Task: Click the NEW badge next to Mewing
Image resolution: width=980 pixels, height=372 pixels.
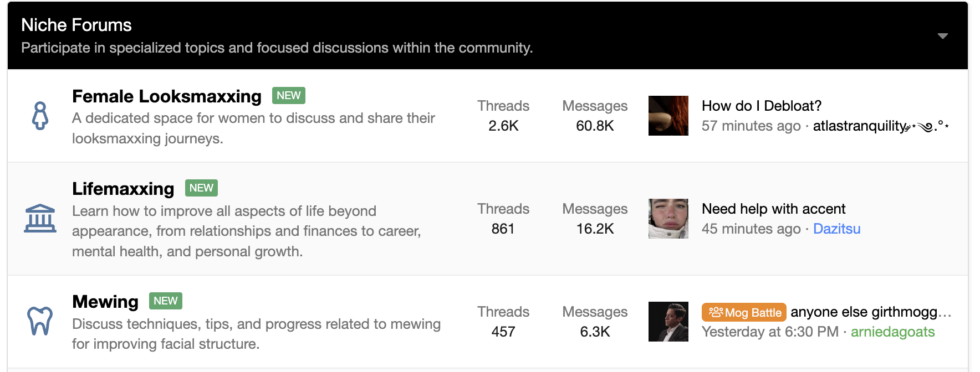Action: click(x=166, y=301)
